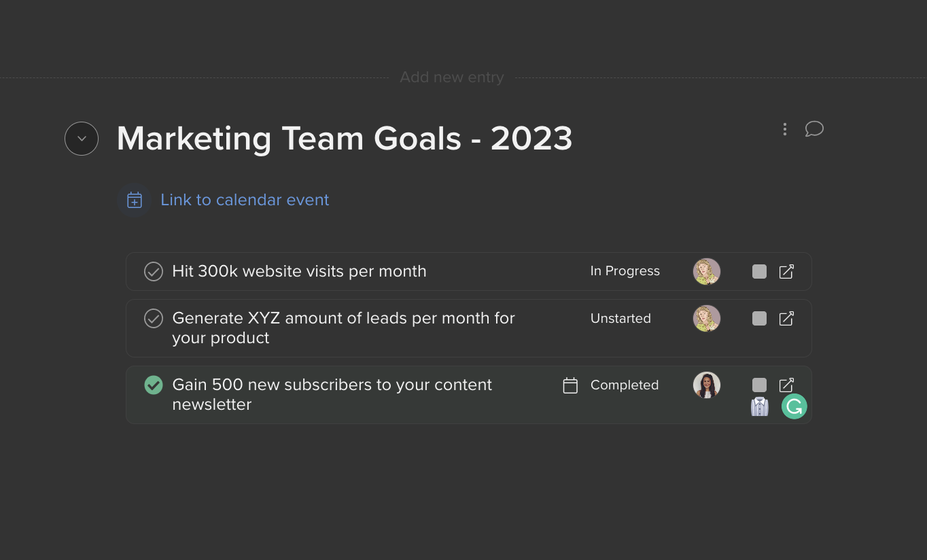Click the calendar icon beside Link to calendar event

click(x=134, y=200)
